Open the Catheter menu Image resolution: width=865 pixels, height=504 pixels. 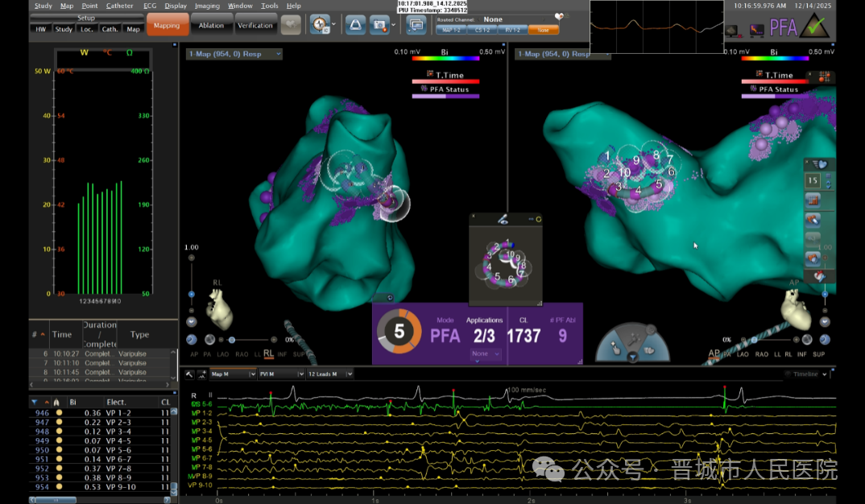point(120,6)
